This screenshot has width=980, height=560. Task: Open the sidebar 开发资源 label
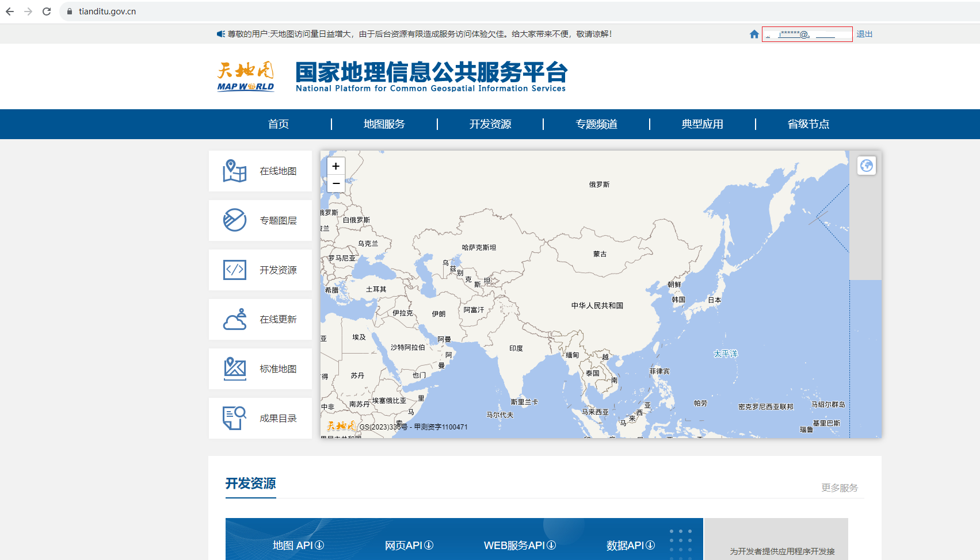click(x=278, y=270)
